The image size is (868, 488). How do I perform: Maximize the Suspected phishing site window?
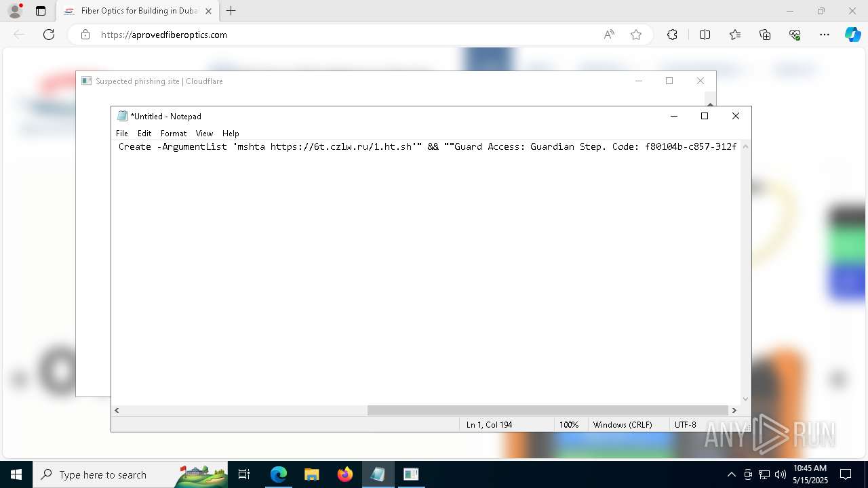click(x=669, y=81)
